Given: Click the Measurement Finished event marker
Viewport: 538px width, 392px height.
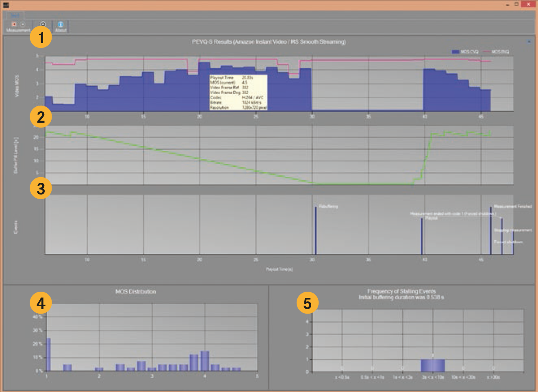Looking at the screenshot, I should click(x=490, y=230).
